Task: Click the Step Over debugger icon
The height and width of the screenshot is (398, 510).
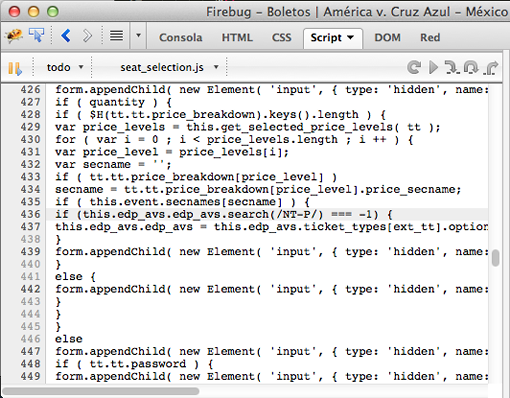Action: [471, 67]
